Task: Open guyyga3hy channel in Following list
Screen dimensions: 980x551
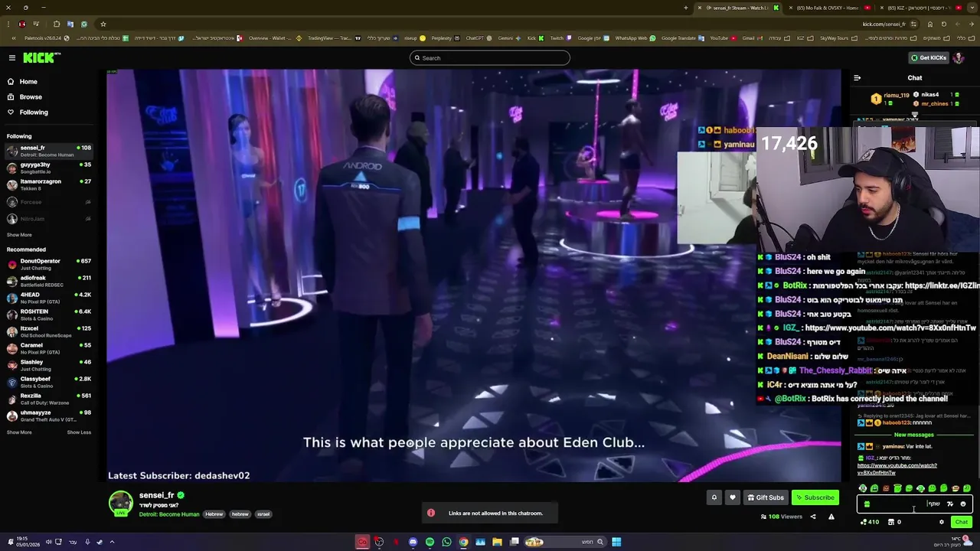Action: click(x=49, y=168)
